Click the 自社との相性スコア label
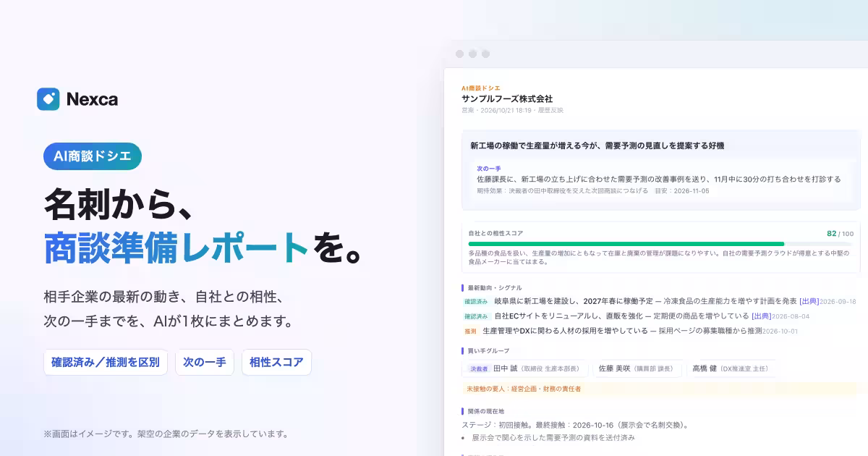Viewport: 868px width, 456px height. coord(495,234)
